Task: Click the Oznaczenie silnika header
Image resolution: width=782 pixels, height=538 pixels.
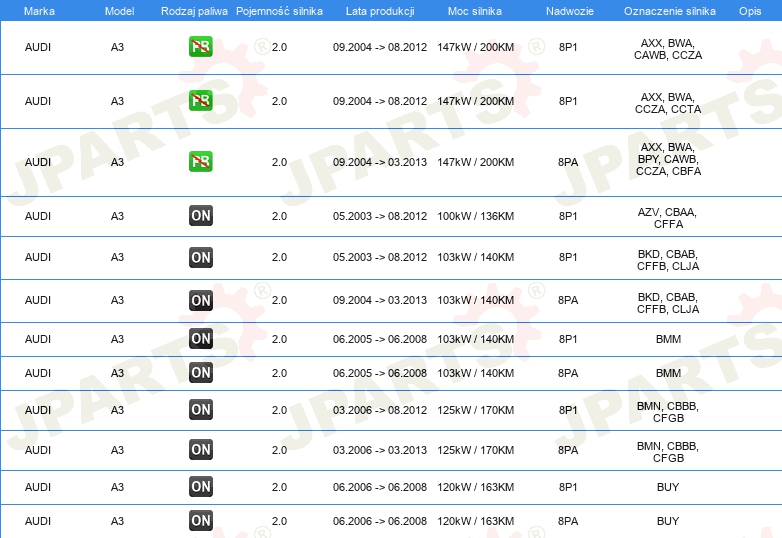Action: pyautogui.click(x=667, y=10)
